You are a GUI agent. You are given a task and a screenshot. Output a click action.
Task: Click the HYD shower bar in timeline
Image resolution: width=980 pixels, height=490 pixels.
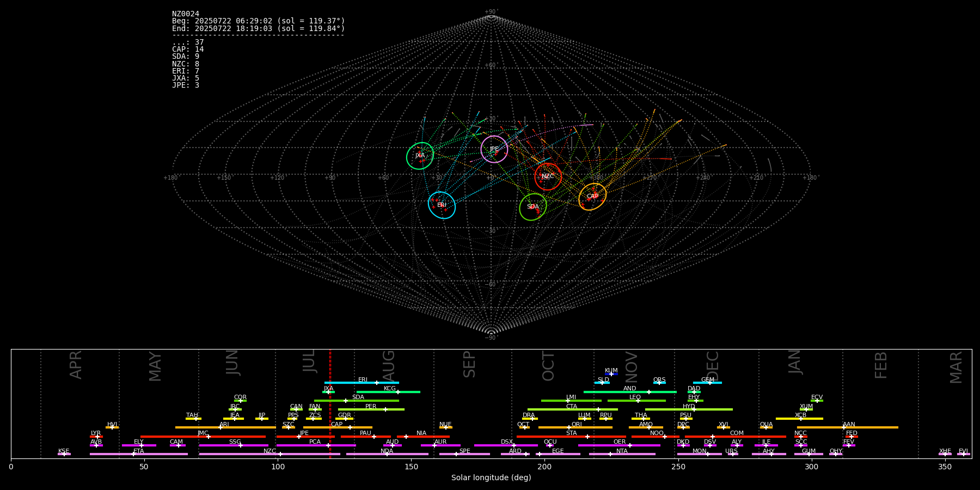pyautogui.click(x=689, y=409)
